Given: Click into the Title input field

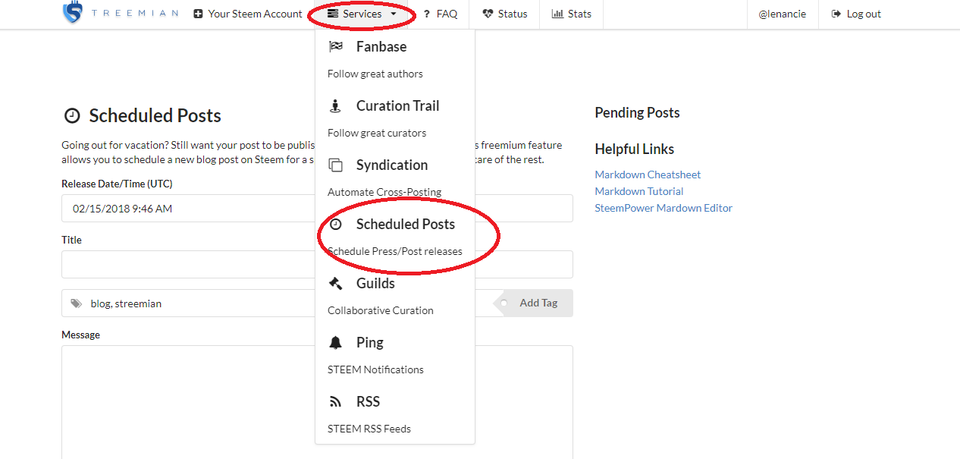Looking at the screenshot, I should click(317, 264).
